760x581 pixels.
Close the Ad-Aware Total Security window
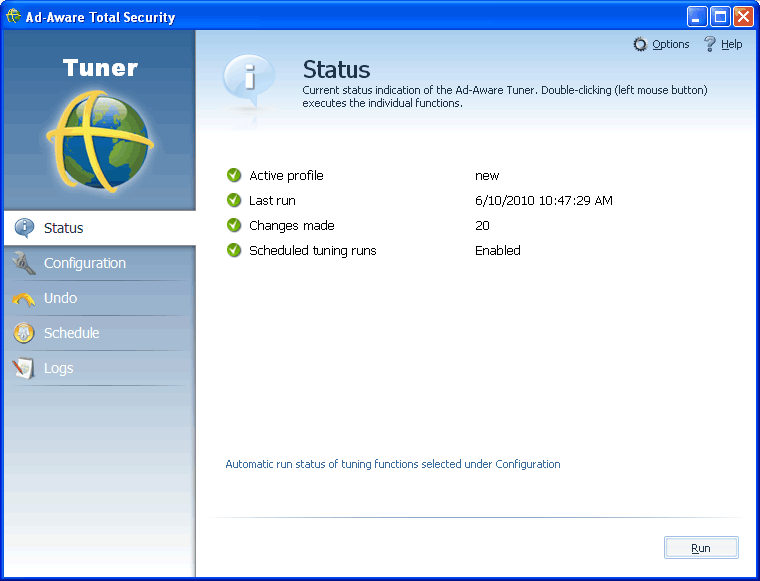tap(743, 16)
